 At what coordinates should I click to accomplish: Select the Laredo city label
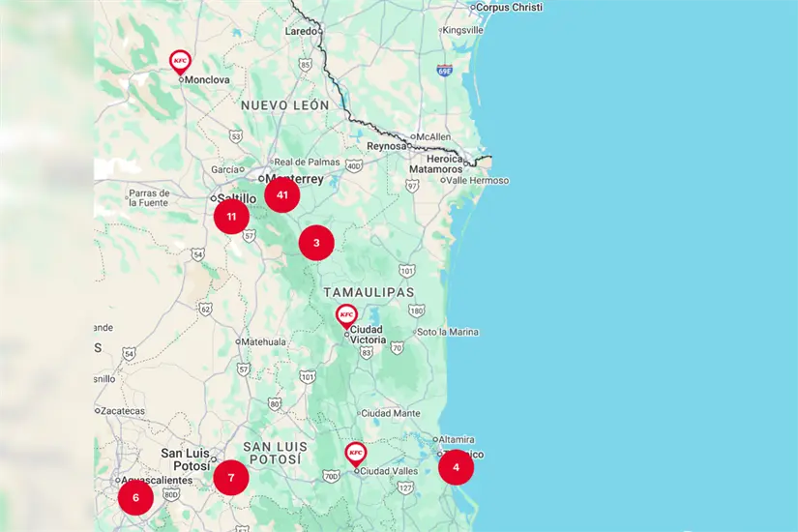301,31
